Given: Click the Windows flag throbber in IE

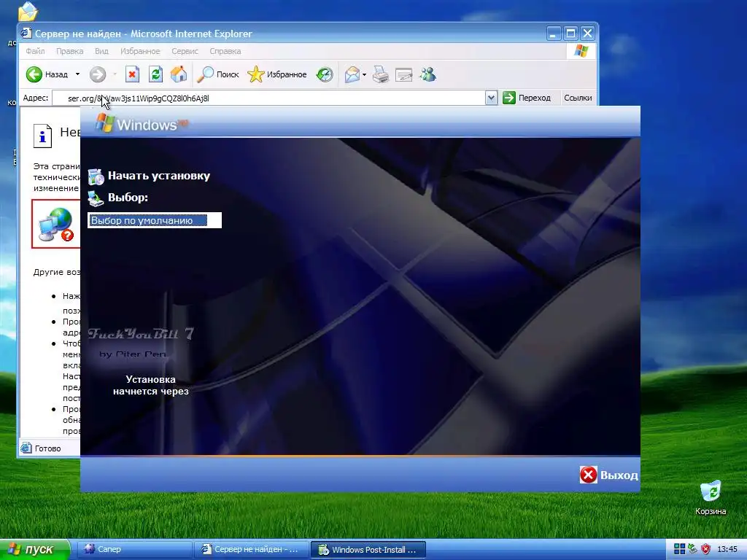Looking at the screenshot, I should tap(581, 51).
